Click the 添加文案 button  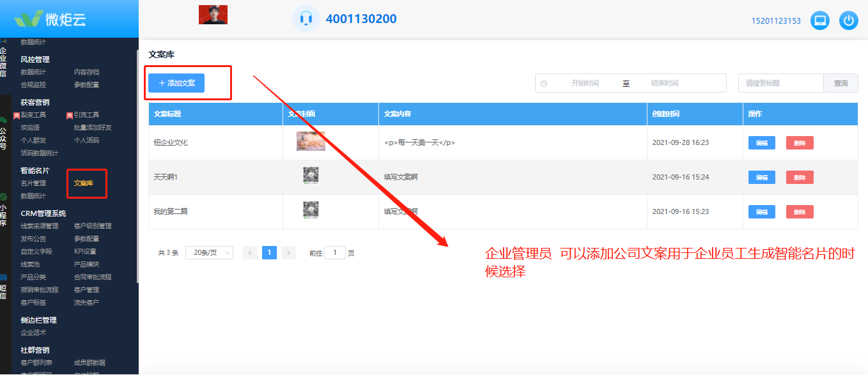tap(176, 83)
